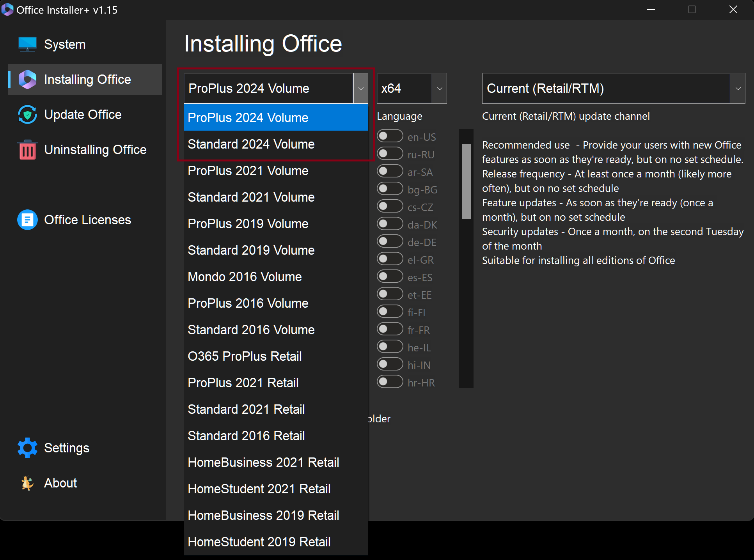Choose Standard 2021 Volume option

[276, 197]
